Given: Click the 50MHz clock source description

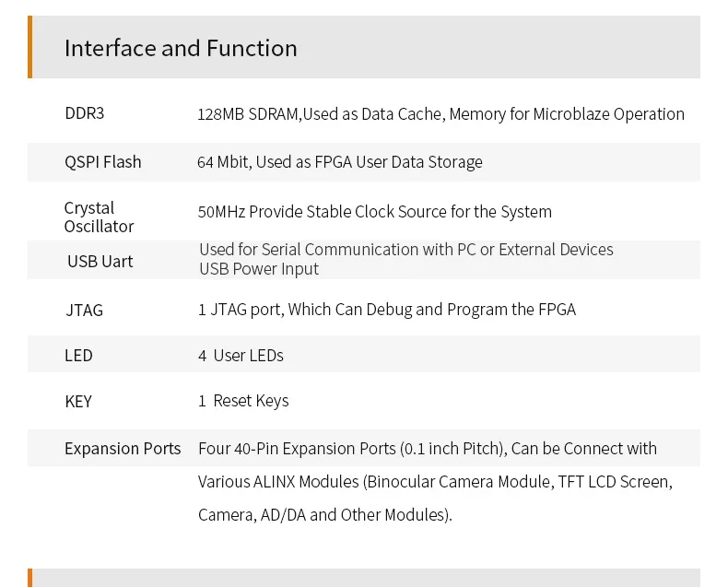Looking at the screenshot, I should pyautogui.click(x=374, y=212).
